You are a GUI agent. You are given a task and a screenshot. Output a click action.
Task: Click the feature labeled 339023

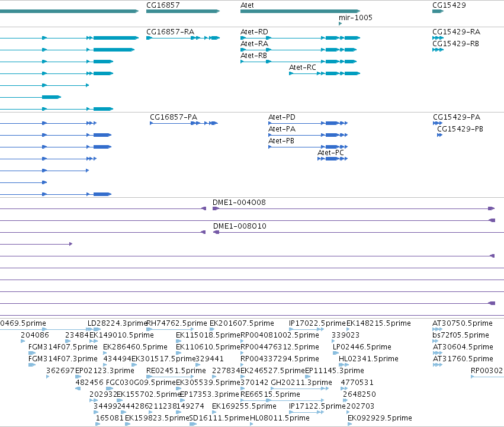click(345, 335)
